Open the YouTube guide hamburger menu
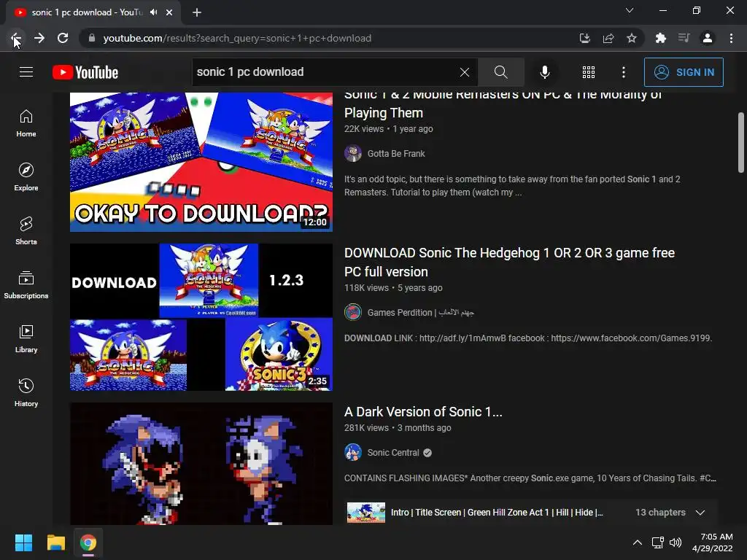The width and height of the screenshot is (747, 560). pyautogui.click(x=26, y=72)
